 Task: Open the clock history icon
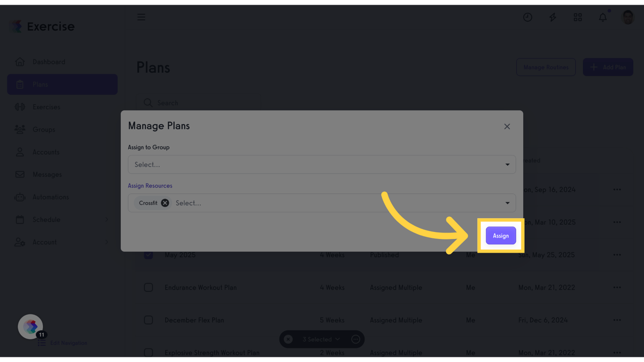tap(528, 17)
